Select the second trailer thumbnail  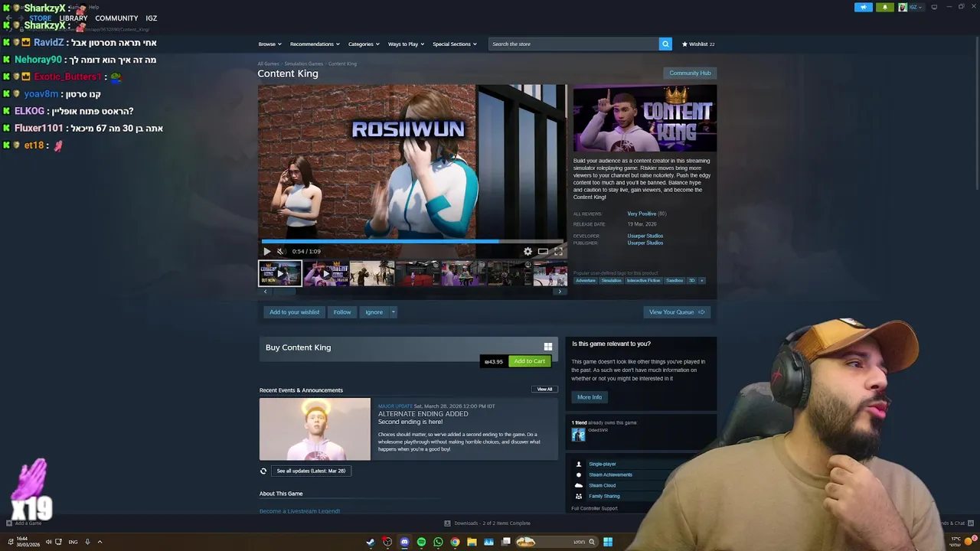326,273
